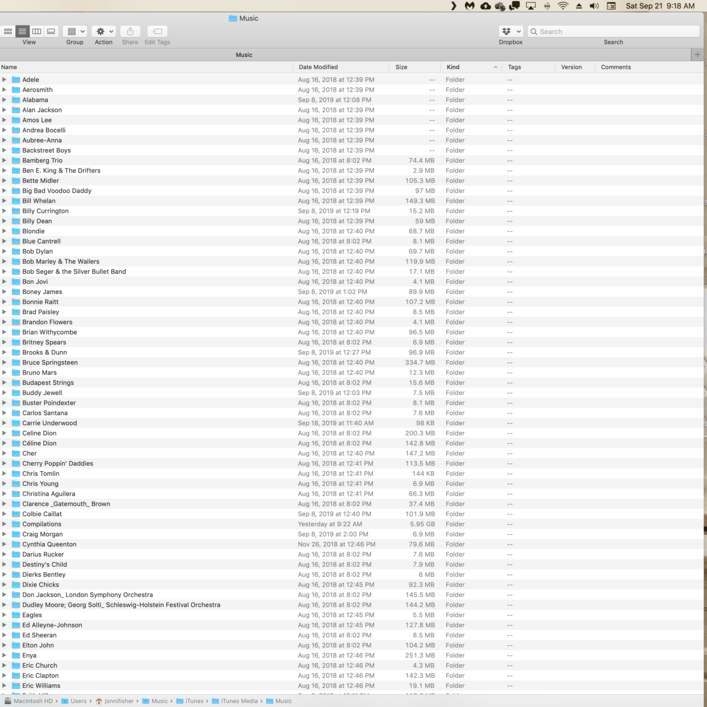Select the Backstreet Boys folder icon
This screenshot has width=707, height=707.
click(x=16, y=150)
